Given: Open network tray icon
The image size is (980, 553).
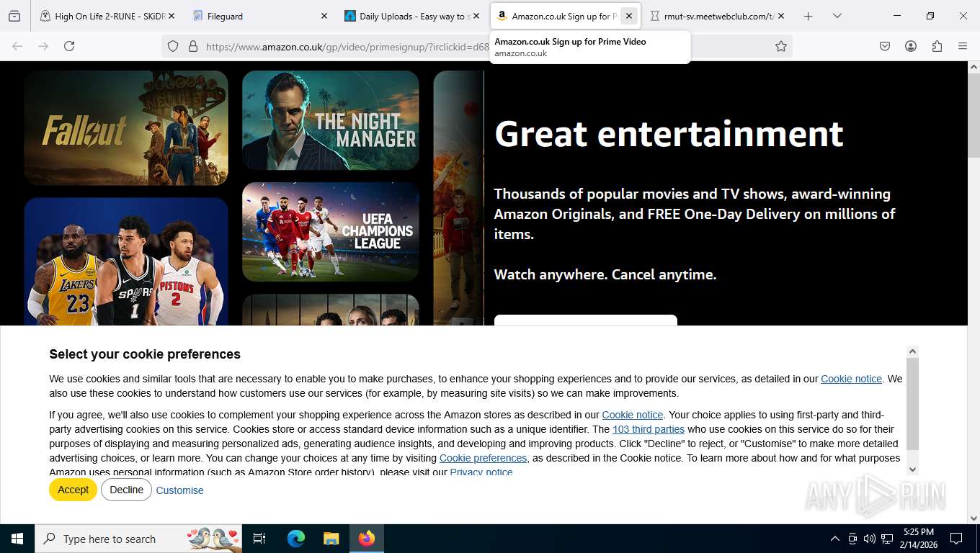Looking at the screenshot, I should 887,539.
